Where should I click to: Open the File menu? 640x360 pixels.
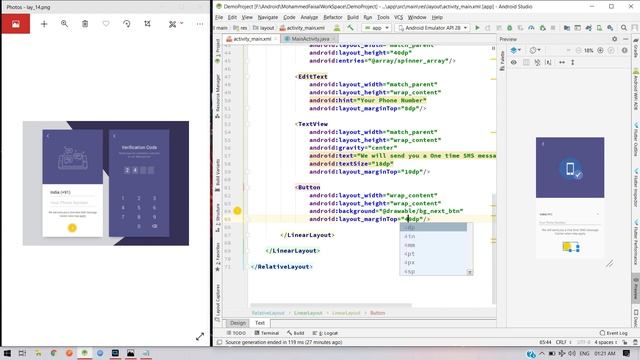219,17
